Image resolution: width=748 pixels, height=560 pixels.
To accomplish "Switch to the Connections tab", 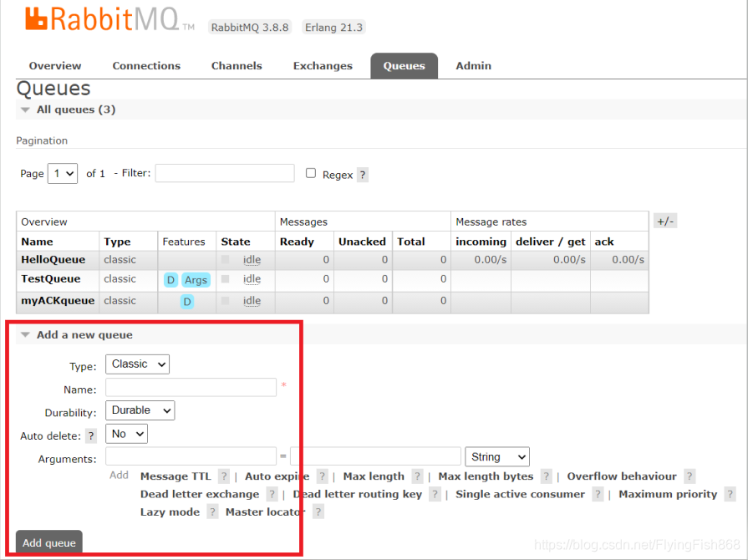I will click(x=146, y=66).
